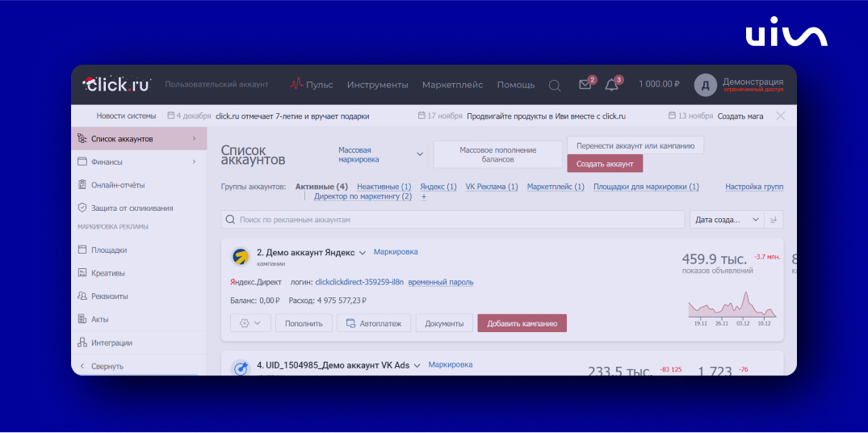Click calendar icon beside 13 ноября
Screen dimensions: 868x433
tap(673, 116)
